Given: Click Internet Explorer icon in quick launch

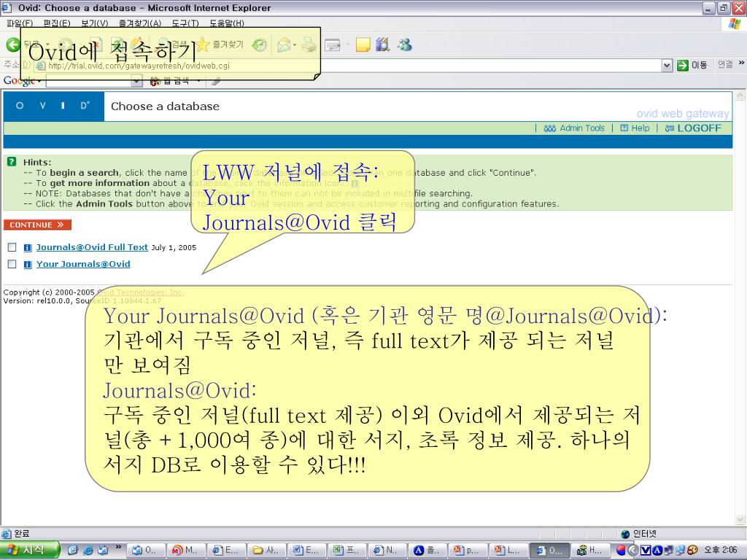Looking at the screenshot, I should [88, 550].
